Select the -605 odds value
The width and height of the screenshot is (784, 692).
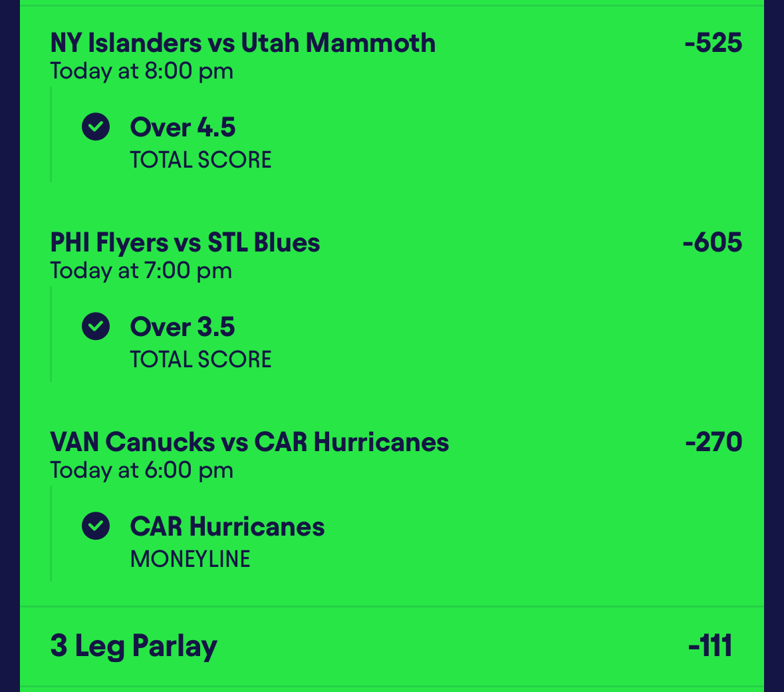(x=712, y=243)
